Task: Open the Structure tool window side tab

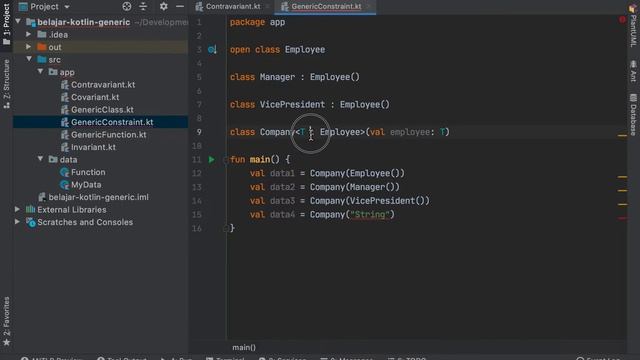Action: (6, 84)
